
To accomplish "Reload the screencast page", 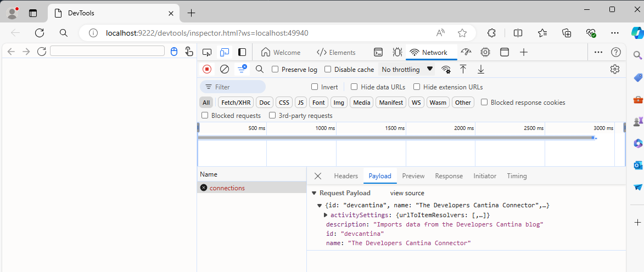I will coord(42,52).
